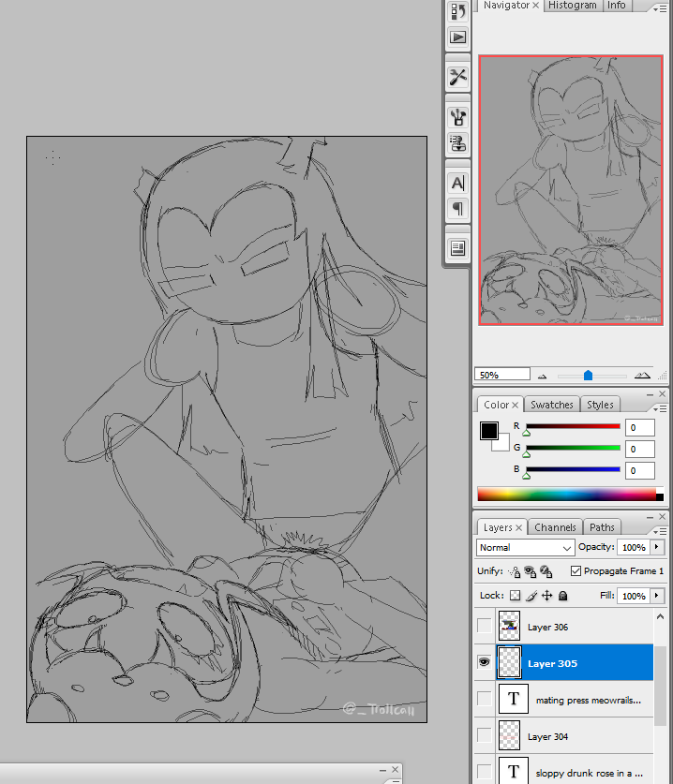Click the red R color slider

(573, 426)
